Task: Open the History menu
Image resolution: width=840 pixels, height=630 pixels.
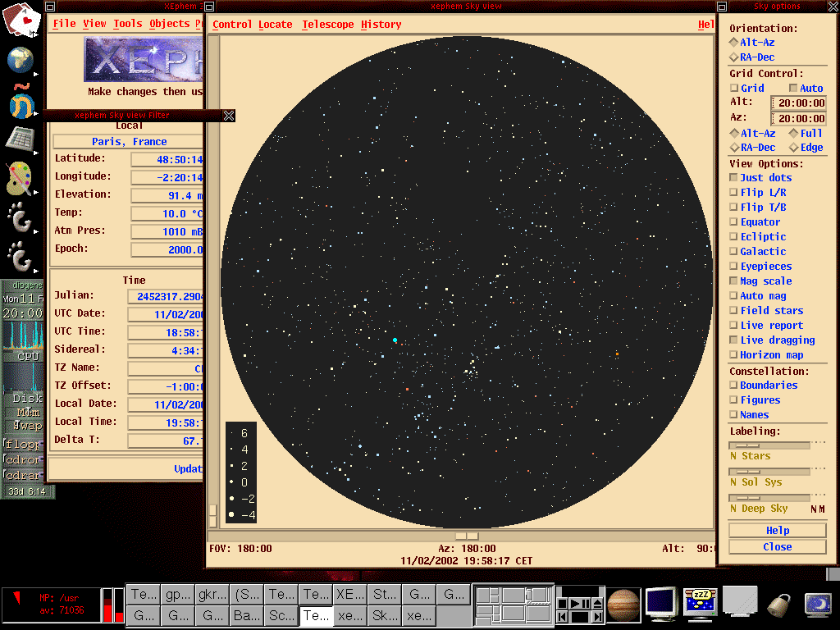Action: [381, 25]
